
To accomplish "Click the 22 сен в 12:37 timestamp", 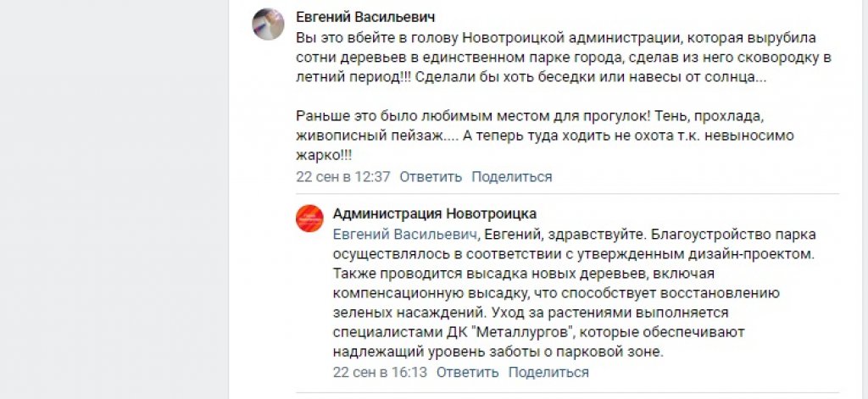I will (342, 177).
